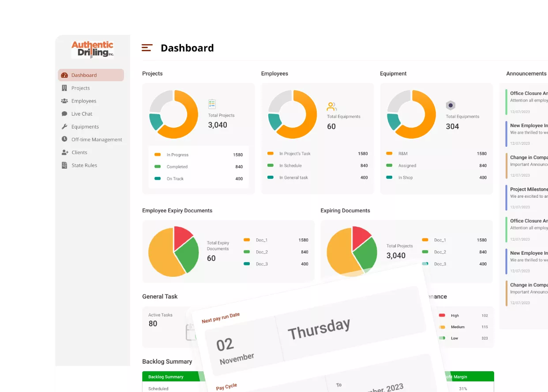This screenshot has height=392, width=548.
Task: Click the Equipments wrench icon
Action: [x=64, y=127]
